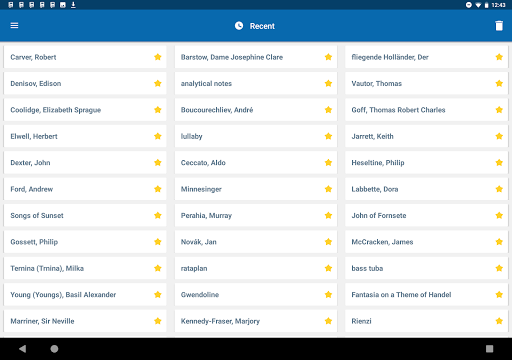This screenshot has width=512, height=360.
Task: Click the clock icon beside Recent
Action: pyautogui.click(x=239, y=26)
